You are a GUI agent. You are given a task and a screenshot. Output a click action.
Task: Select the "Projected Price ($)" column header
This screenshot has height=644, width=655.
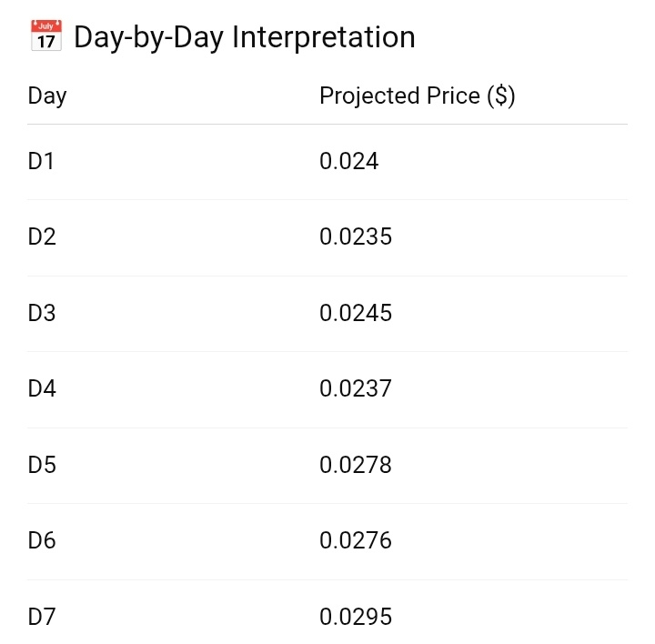[x=418, y=96]
